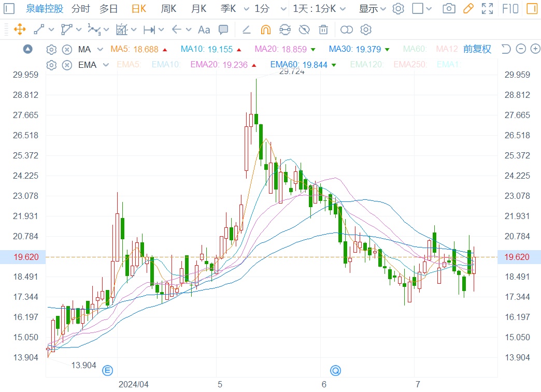Viewport: 541px width, 392px height.
Task: Expand the polygon tool dropdown arrow
Action: pos(79,30)
